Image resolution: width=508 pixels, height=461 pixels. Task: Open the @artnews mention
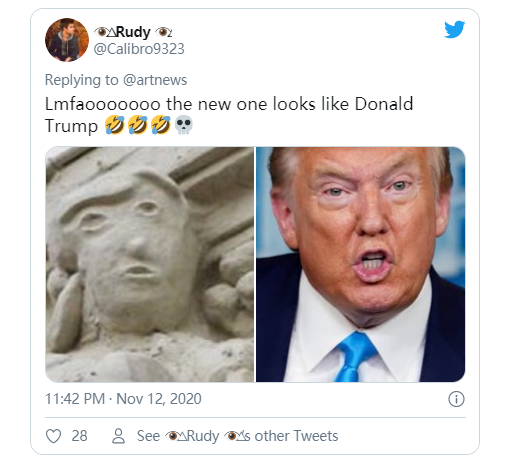(x=155, y=80)
